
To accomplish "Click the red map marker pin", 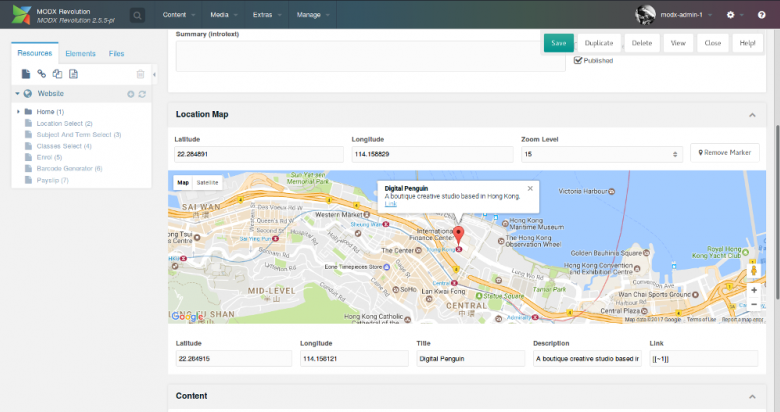I will 458,235.
